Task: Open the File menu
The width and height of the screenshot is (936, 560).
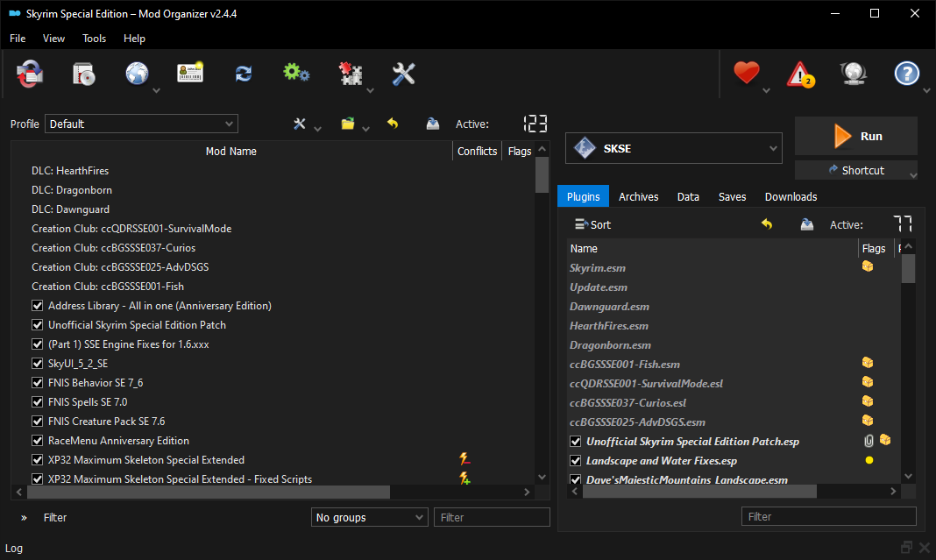Action: pos(18,39)
